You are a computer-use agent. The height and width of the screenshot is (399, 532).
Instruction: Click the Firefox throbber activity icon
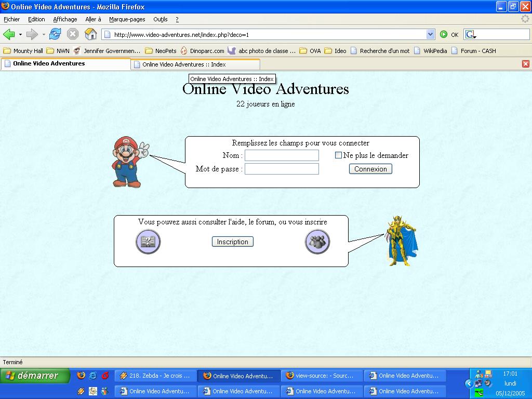[x=525, y=19]
